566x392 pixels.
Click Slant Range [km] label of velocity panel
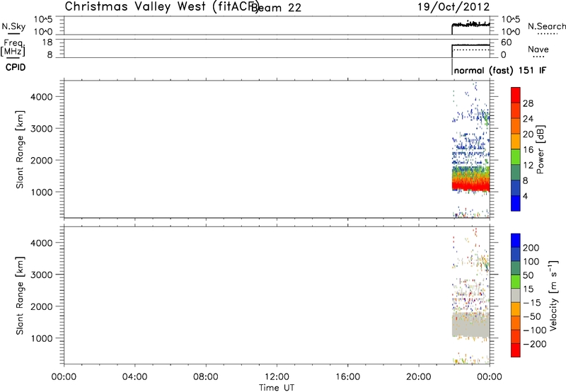click(x=20, y=296)
